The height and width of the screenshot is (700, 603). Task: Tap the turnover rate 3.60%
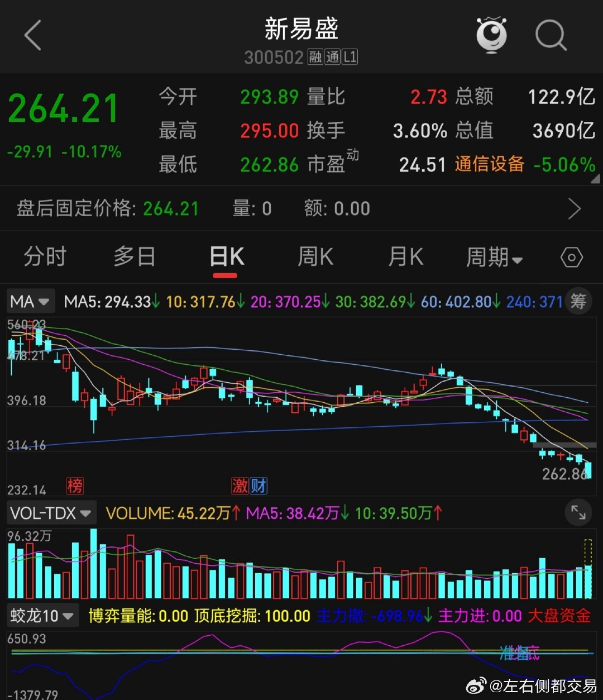click(x=420, y=131)
